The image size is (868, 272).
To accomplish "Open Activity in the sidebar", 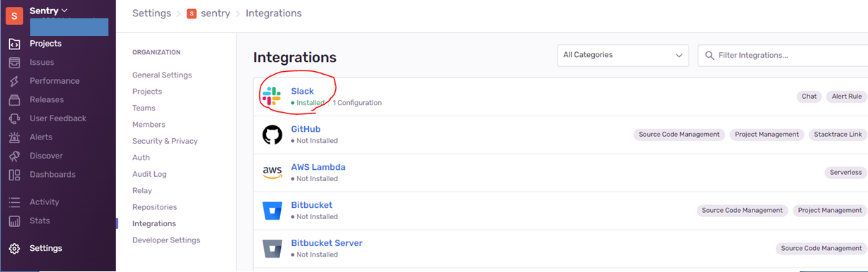I will tap(44, 202).
